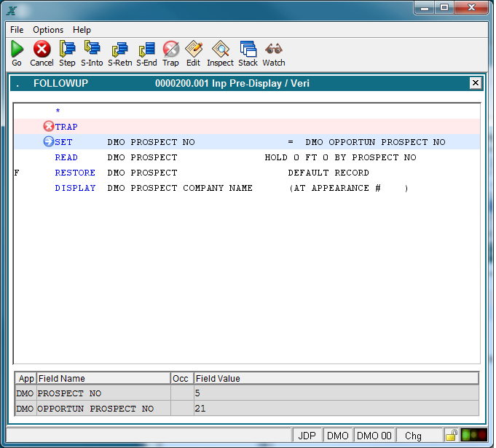
Task: Click the application X logo in title bar
Action: click(x=12, y=11)
